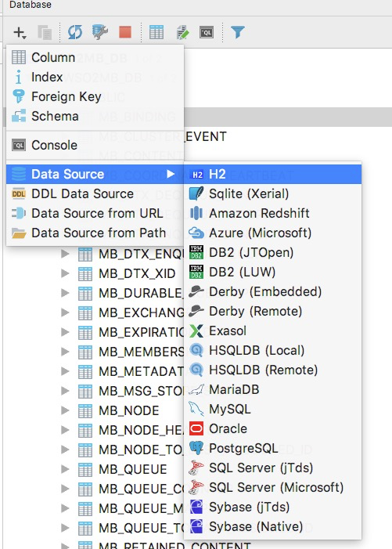Select the Data Source submenu item

click(95, 175)
